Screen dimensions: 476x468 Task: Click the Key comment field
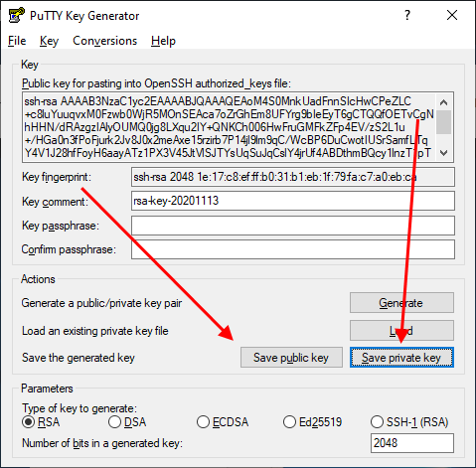click(x=293, y=201)
